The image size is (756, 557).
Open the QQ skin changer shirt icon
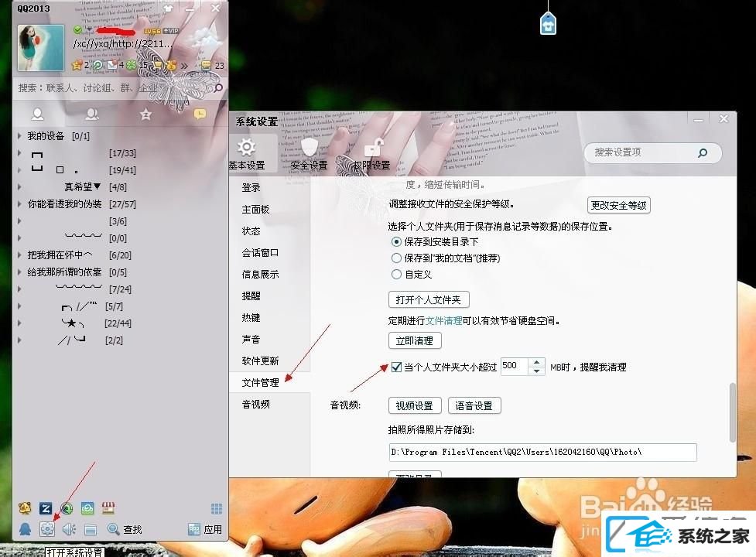(168, 9)
